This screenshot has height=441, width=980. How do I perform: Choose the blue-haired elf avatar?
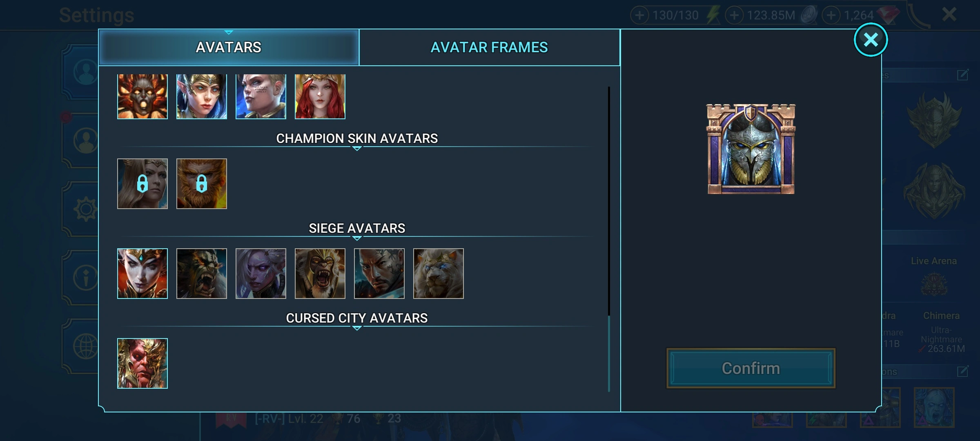[x=202, y=96]
